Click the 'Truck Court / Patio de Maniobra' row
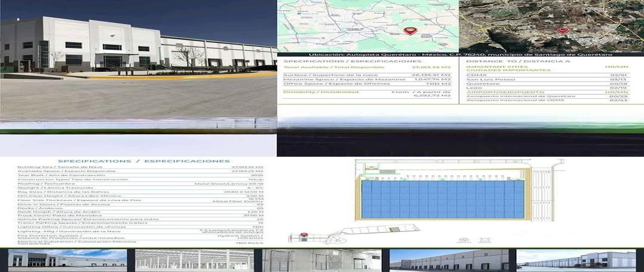The image size is (644, 272). pyautogui.click(x=141, y=215)
